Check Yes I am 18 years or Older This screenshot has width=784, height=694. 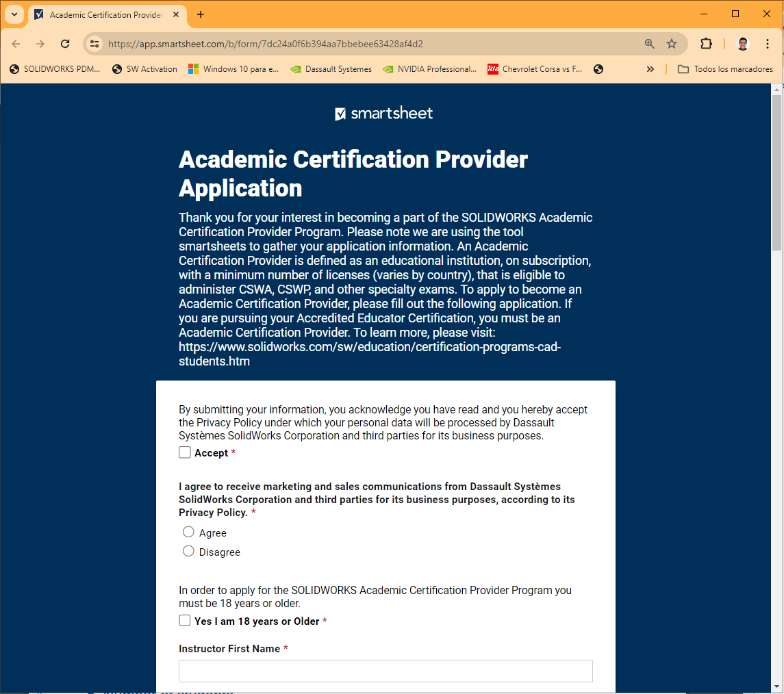coord(185,621)
